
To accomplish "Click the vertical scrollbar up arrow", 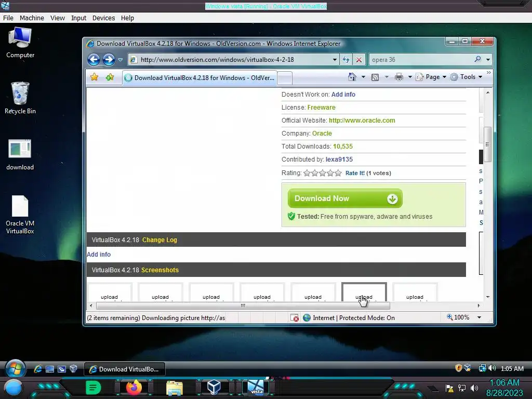I will (487, 92).
